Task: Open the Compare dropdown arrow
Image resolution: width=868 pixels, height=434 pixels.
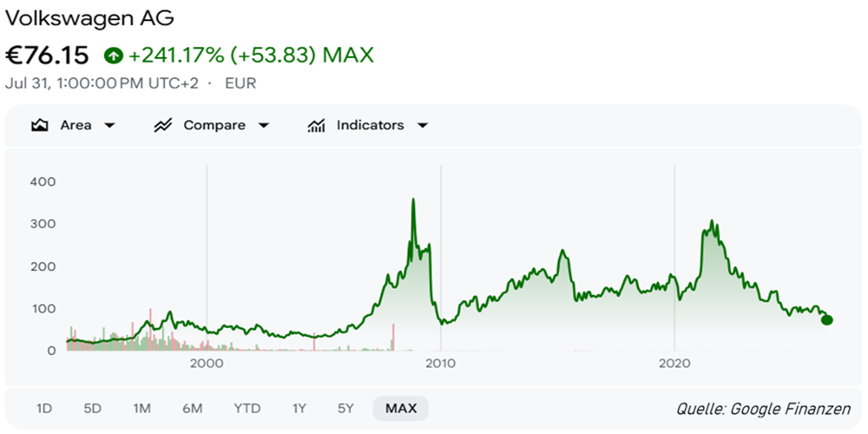Action: click(264, 126)
